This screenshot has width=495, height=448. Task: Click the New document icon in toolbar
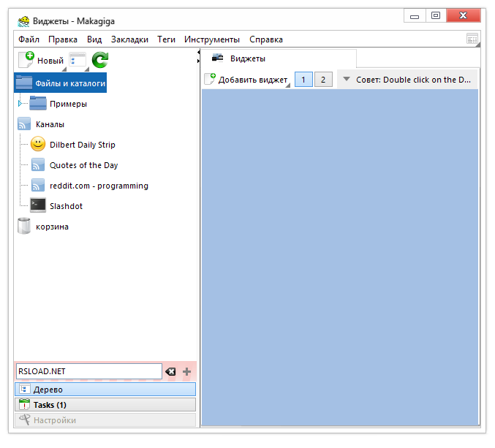click(x=26, y=60)
